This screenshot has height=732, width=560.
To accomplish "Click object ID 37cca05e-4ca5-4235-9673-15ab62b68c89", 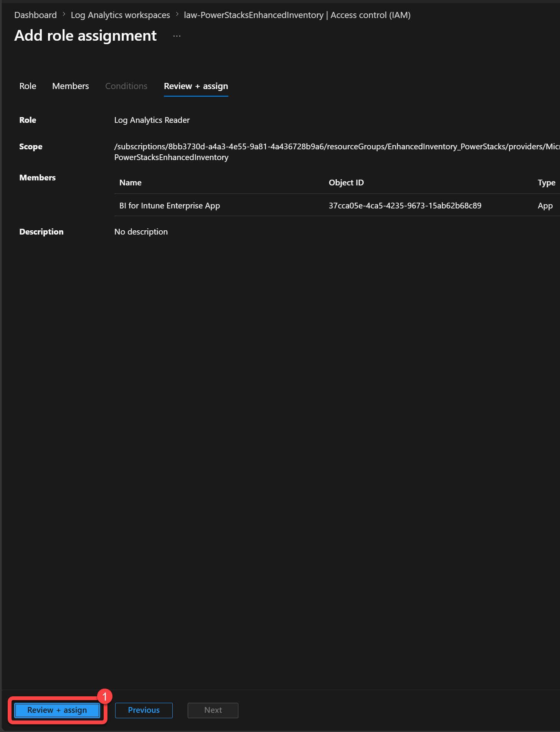I will click(x=405, y=206).
